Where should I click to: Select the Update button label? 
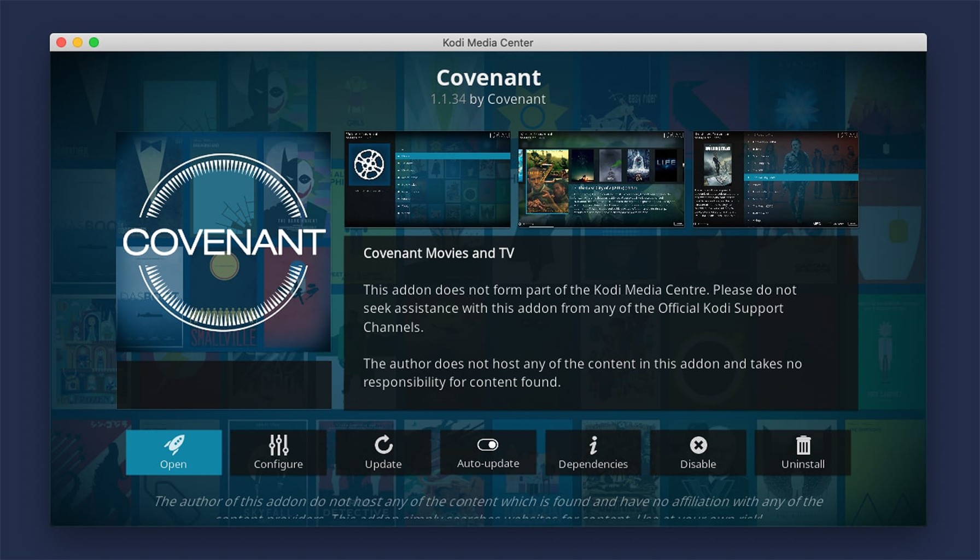tap(383, 464)
